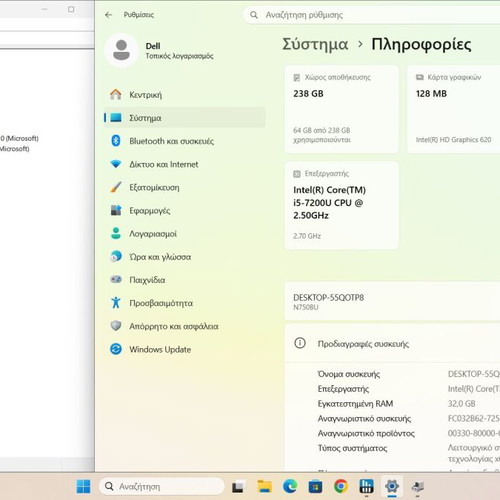Viewport: 500px width, 500px height.
Task: Select the 2.70 GHz speed text
Action: 307,236
